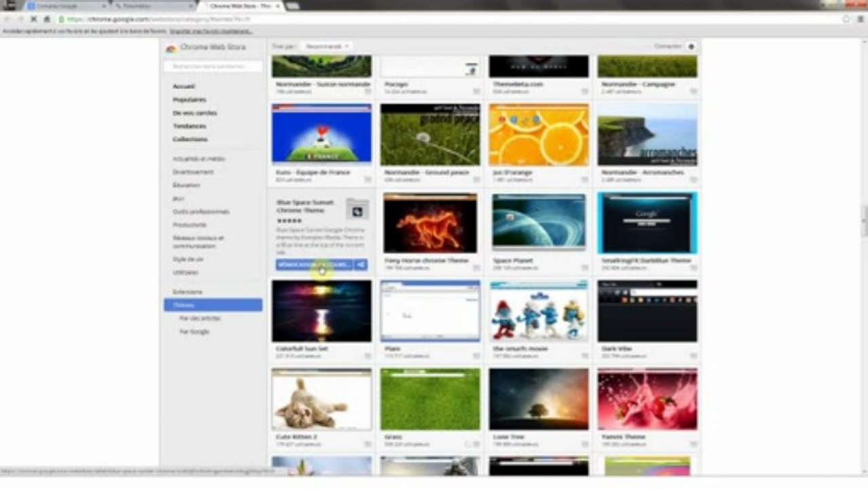Select the Chrome Web Store browser tab
Image resolution: width=868 pixels, height=489 pixels.
point(240,5)
